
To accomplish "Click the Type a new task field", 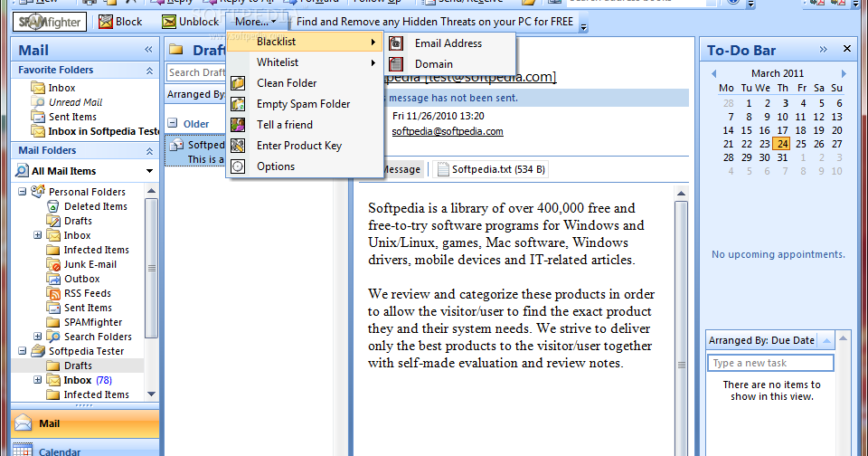I will pyautogui.click(x=770, y=364).
